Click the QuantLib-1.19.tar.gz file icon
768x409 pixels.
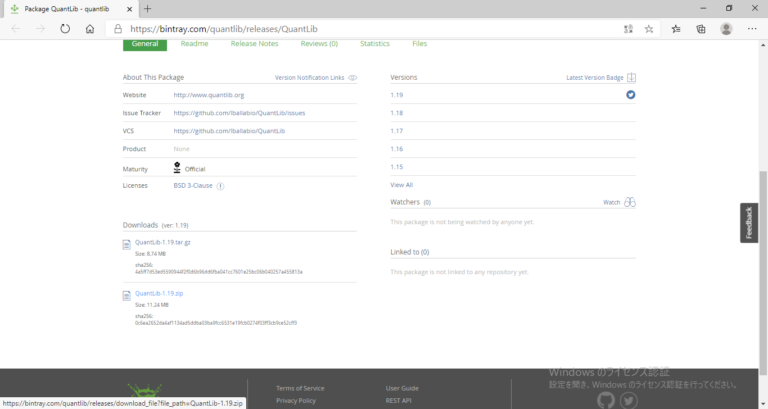(126, 244)
